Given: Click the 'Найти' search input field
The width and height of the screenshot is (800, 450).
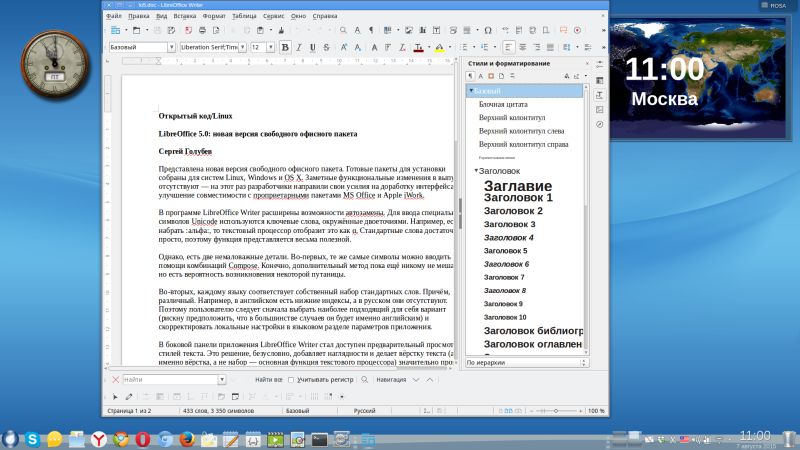Looking at the screenshot, I should click(x=170, y=380).
